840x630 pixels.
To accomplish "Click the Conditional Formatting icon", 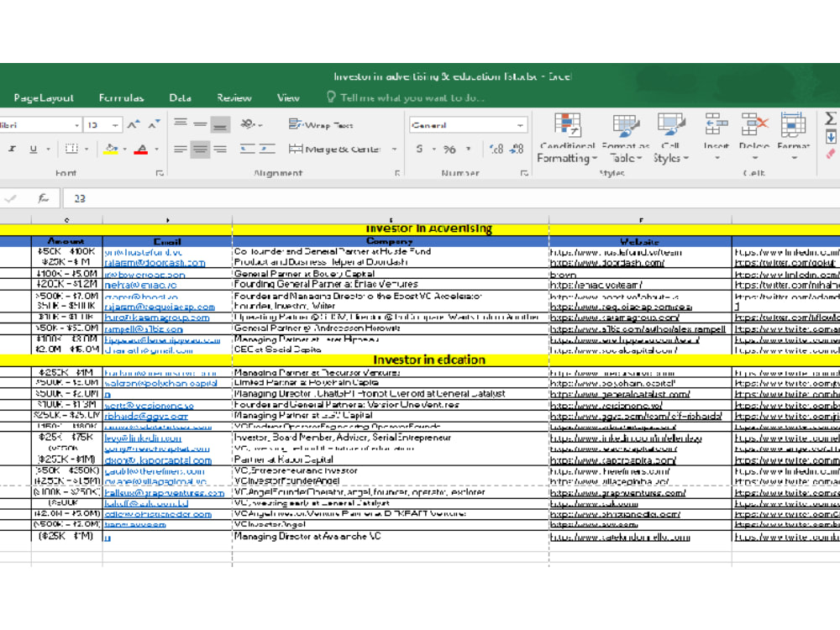I will click(567, 125).
